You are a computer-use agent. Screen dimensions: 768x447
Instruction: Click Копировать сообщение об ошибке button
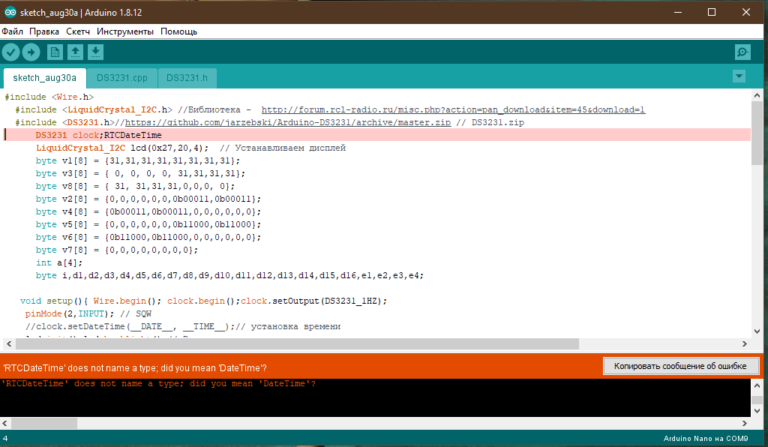pyautogui.click(x=676, y=367)
